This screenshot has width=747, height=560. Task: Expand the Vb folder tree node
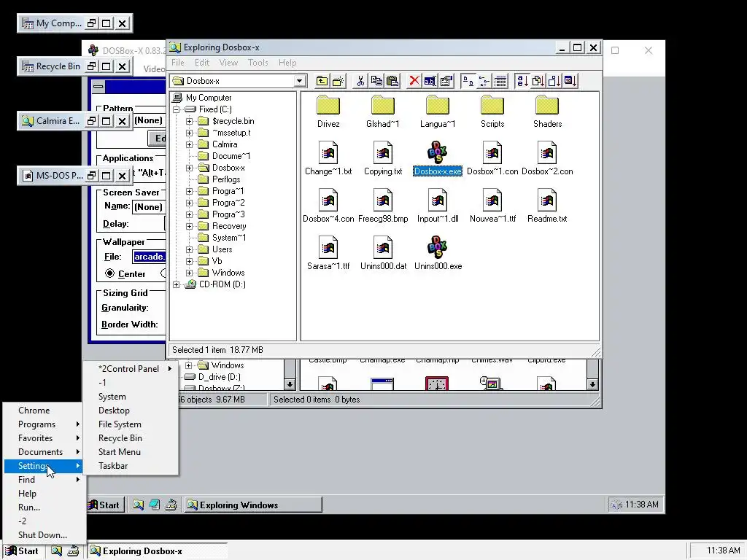click(x=189, y=261)
